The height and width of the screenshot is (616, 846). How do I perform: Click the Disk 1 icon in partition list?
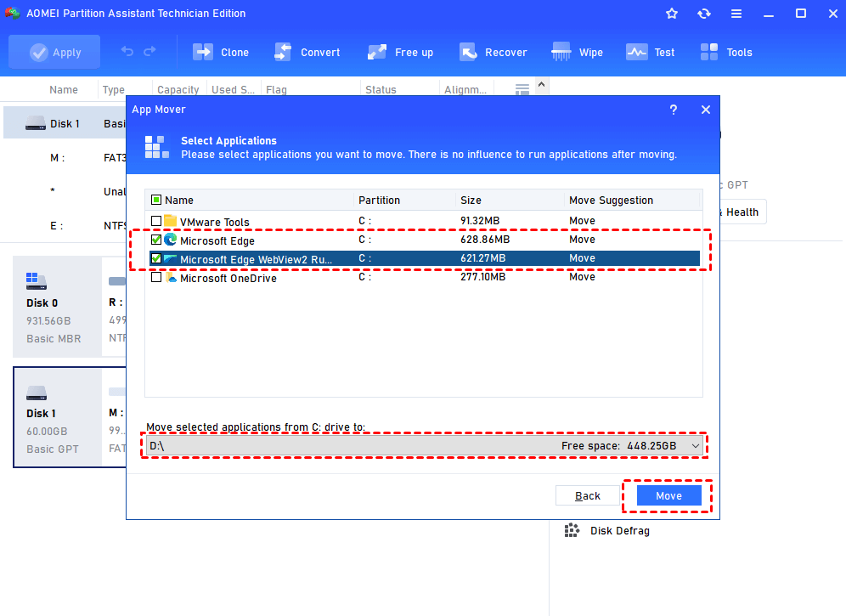36,124
